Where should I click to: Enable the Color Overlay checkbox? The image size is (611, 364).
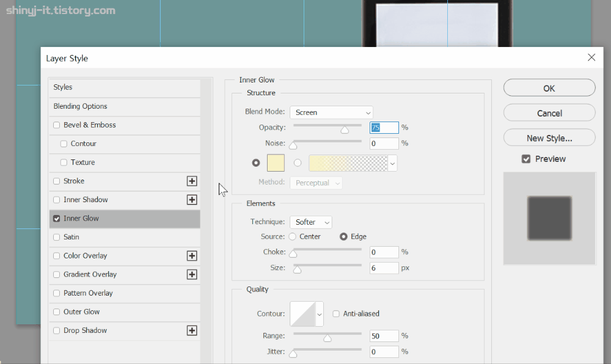(x=56, y=256)
